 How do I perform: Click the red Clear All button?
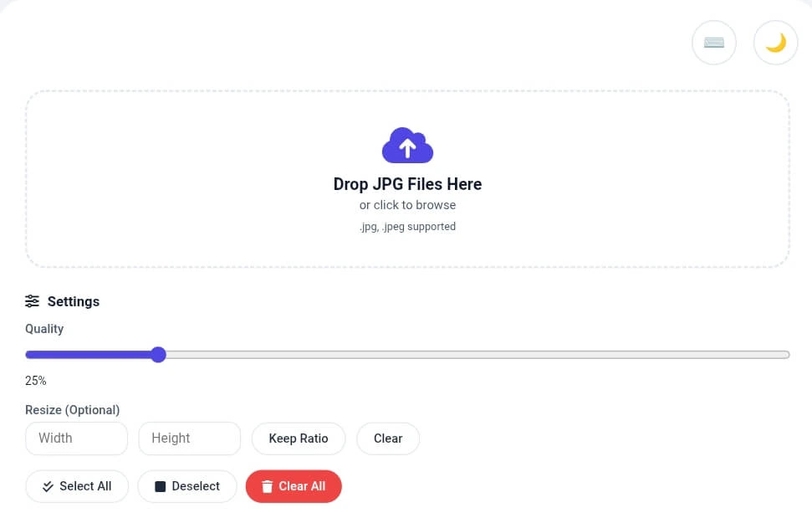(294, 486)
